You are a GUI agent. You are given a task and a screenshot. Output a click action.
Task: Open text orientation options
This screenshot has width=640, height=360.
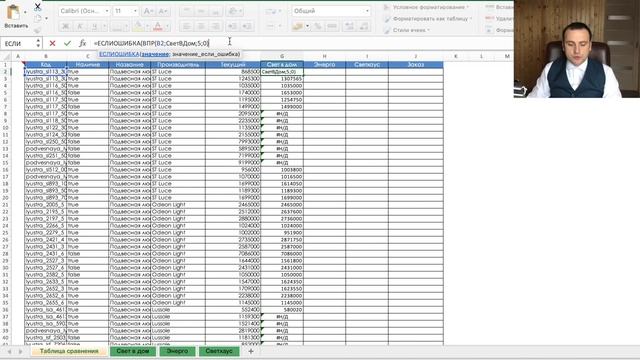coord(235,11)
